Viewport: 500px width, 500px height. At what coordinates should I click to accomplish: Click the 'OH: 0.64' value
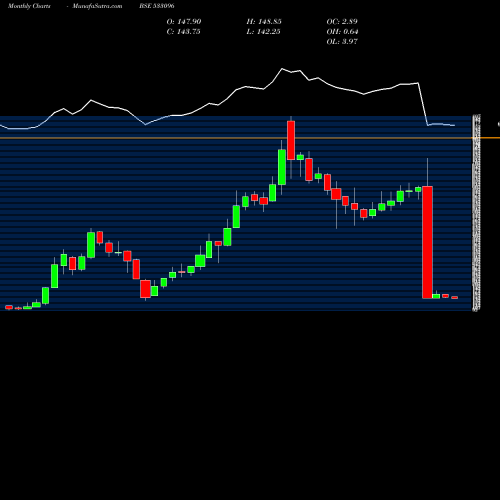coord(342,32)
